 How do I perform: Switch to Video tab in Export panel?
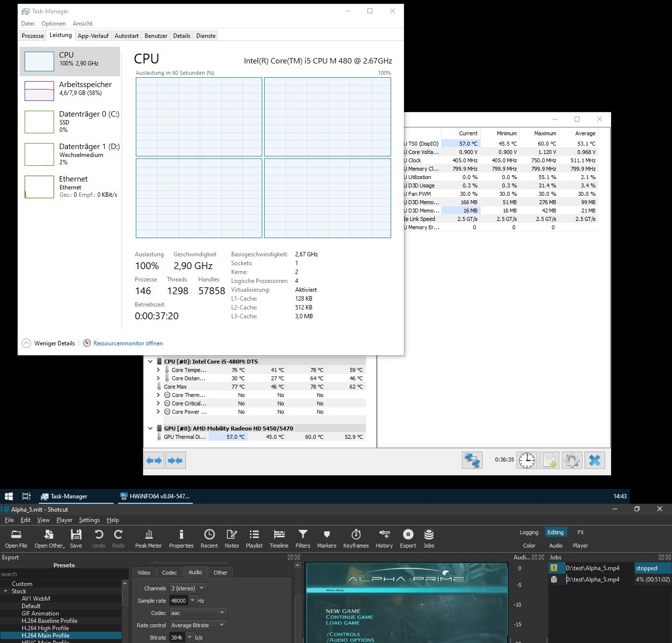coord(144,573)
